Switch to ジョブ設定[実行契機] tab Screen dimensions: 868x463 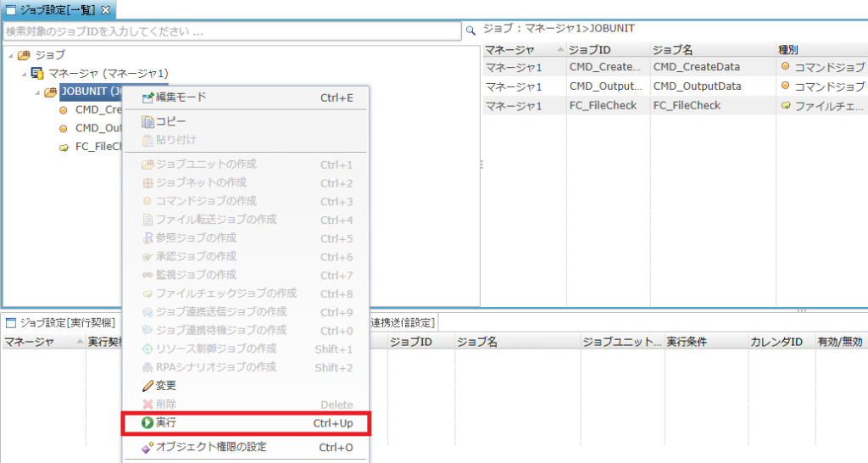point(59,322)
